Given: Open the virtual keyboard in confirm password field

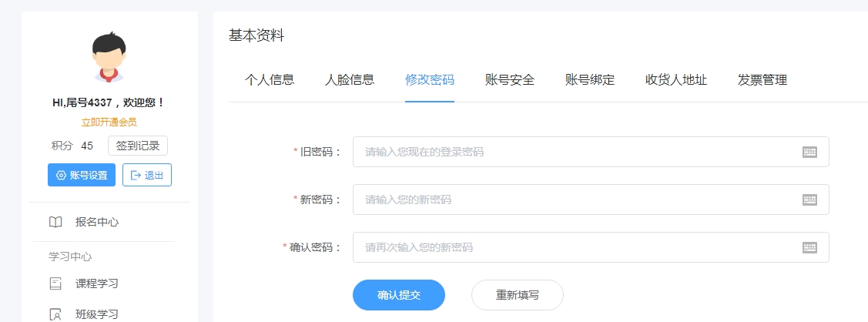Looking at the screenshot, I should (x=810, y=247).
